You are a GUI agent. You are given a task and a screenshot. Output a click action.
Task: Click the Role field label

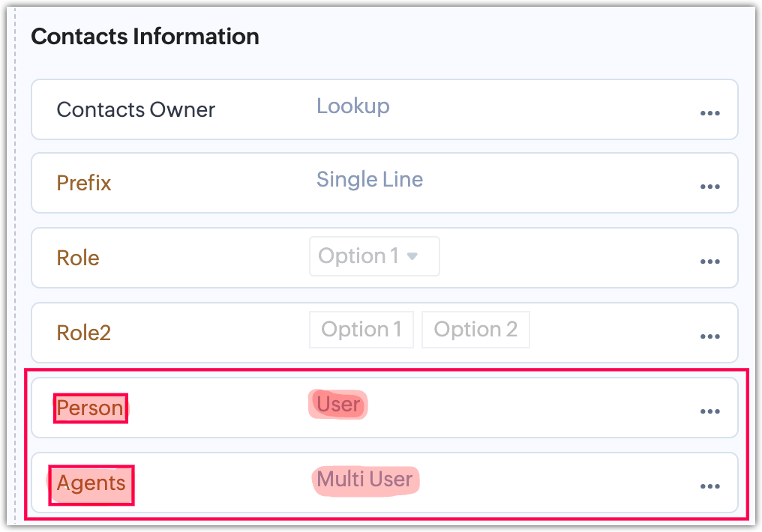[78, 259]
